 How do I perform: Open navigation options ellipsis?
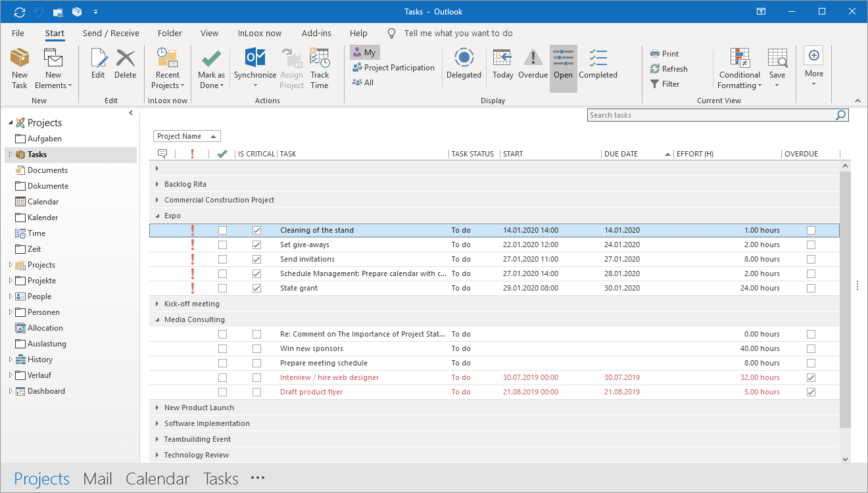[257, 479]
